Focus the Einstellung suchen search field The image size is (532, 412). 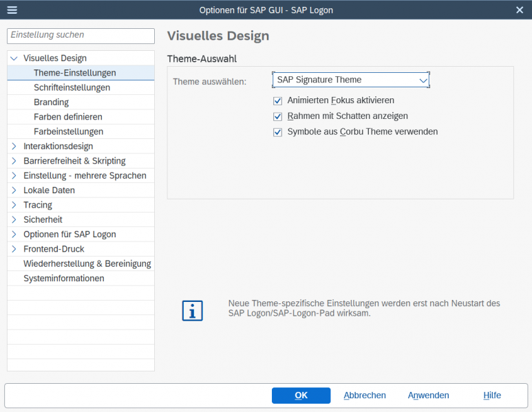click(x=81, y=36)
